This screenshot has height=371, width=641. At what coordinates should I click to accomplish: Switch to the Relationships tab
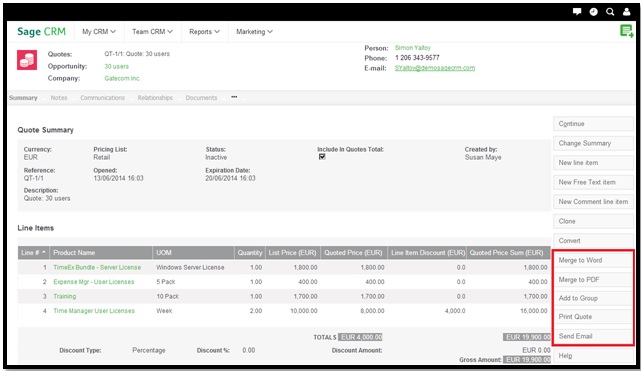coord(155,98)
